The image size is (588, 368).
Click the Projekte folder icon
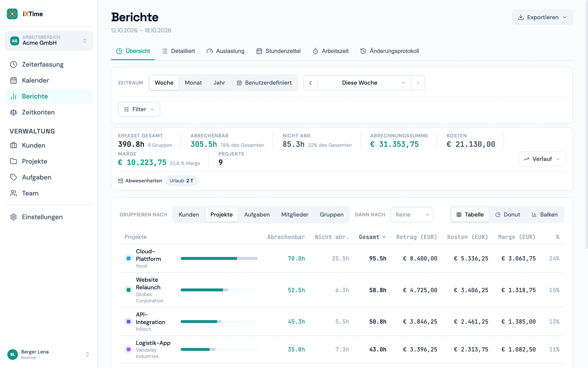click(x=13, y=161)
